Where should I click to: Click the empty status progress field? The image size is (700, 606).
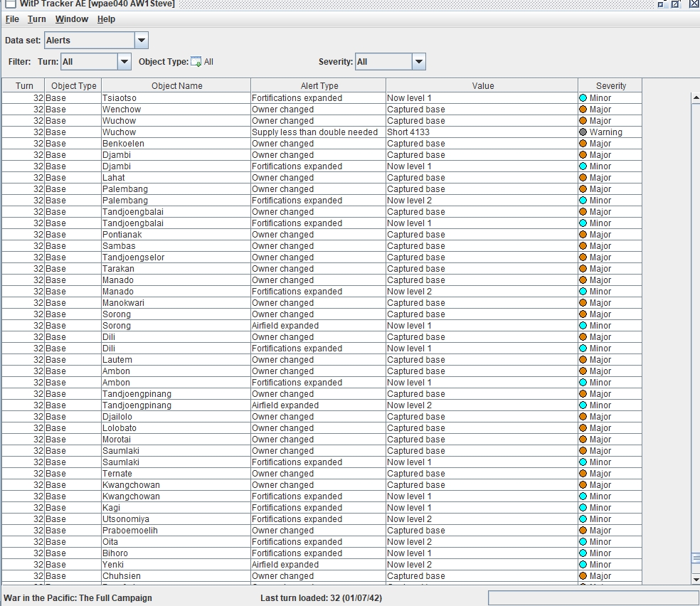click(593, 598)
